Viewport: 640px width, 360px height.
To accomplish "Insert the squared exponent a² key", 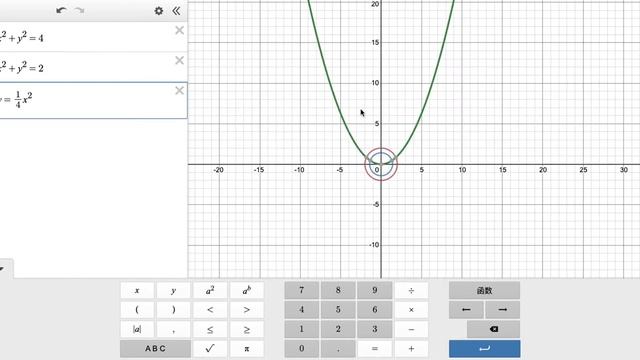I will [x=210, y=291].
